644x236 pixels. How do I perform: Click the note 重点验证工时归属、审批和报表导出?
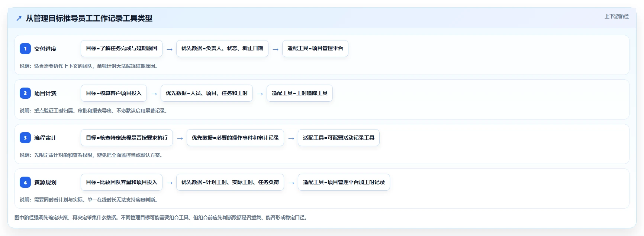click(73, 111)
